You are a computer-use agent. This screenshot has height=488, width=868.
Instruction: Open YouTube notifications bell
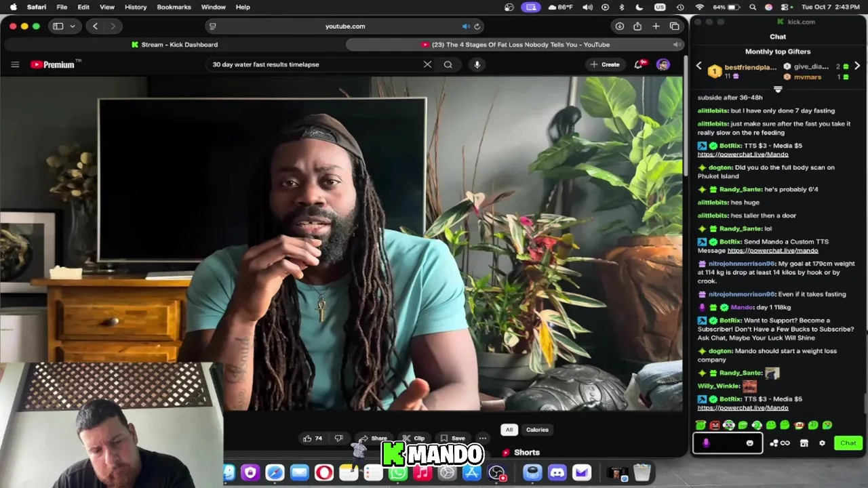coord(639,64)
